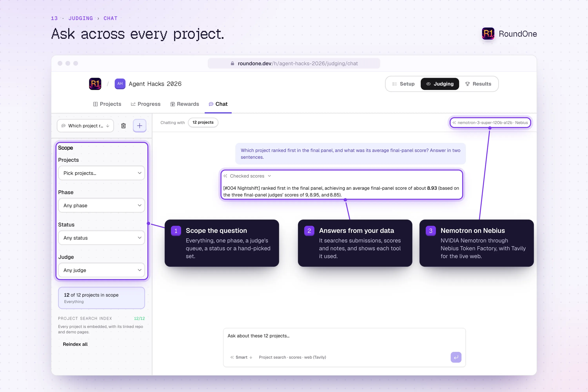Screen dimensions: 588x392
Task: Start a new chat with the plus button
Action: tap(140, 125)
